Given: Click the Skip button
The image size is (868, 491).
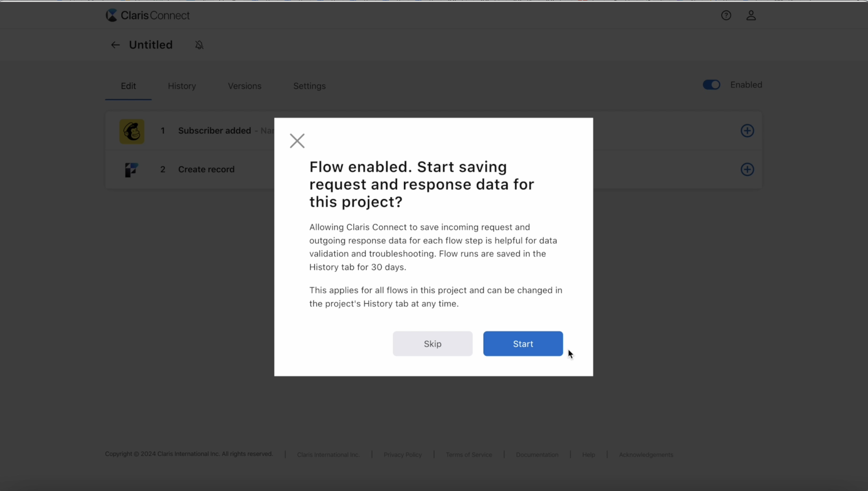Looking at the screenshot, I should click(432, 344).
